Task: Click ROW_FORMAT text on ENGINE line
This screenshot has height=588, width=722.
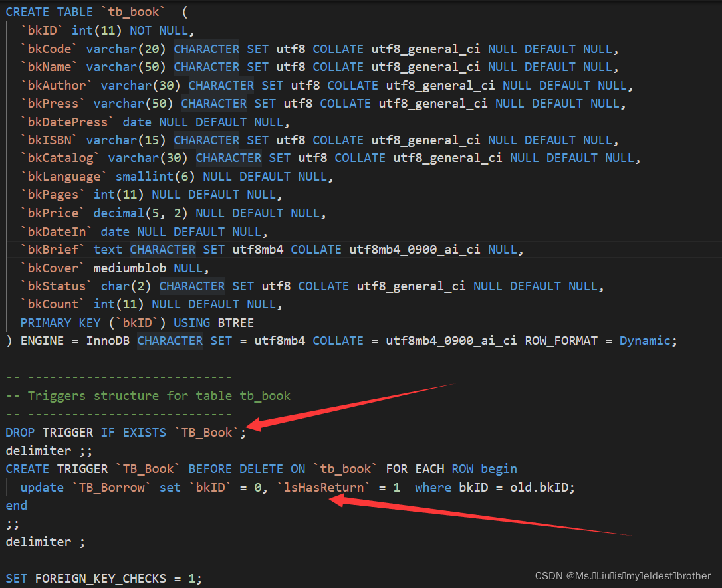Action: [x=561, y=341]
